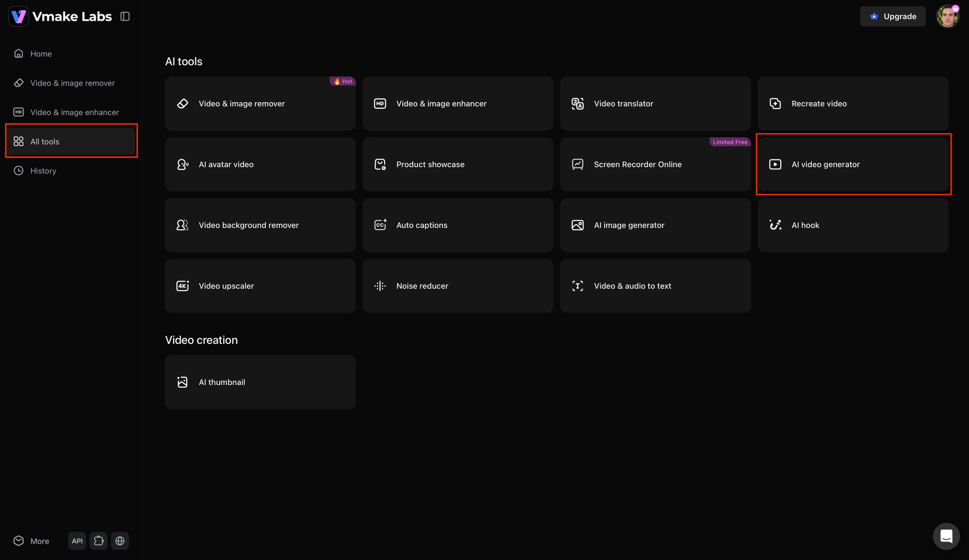
Task: Click the translate icon on Video translator card
Action: point(578,103)
